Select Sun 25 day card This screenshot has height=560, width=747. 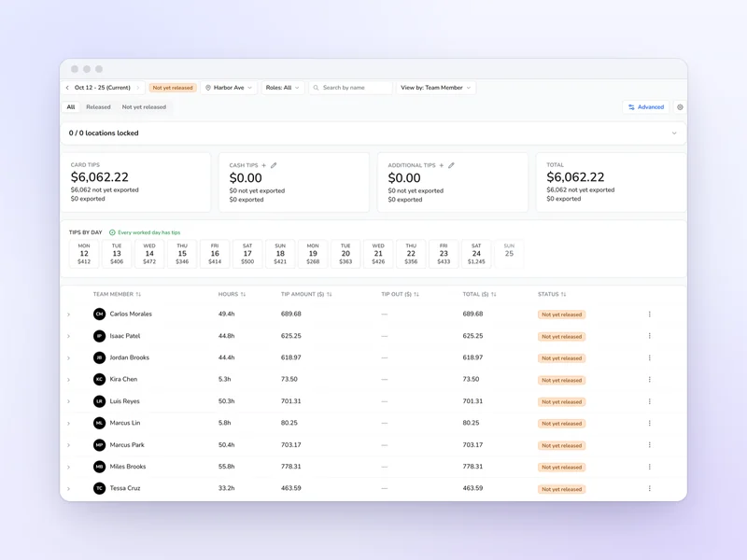[x=509, y=254]
